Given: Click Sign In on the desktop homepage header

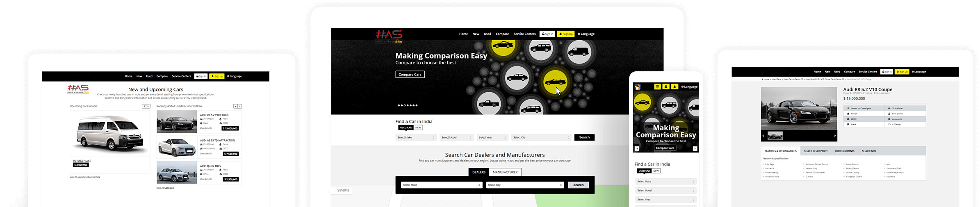Looking at the screenshot, I should 547,34.
